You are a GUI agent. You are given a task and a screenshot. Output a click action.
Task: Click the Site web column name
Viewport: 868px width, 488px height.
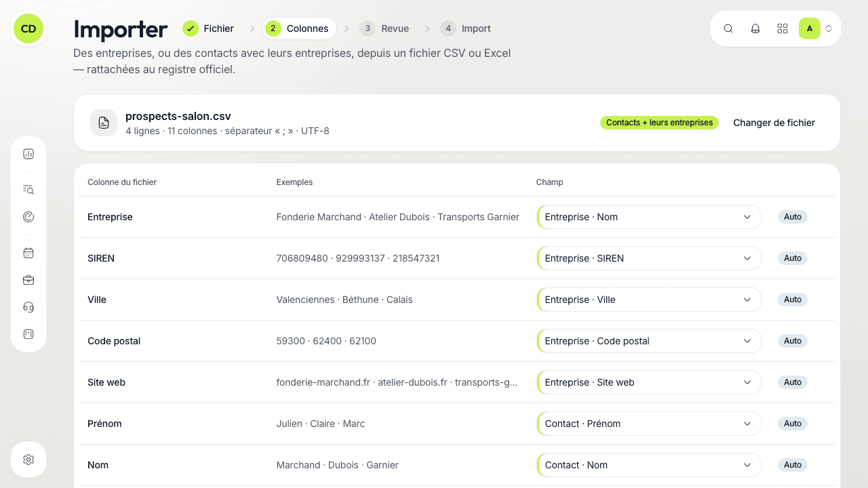(106, 382)
